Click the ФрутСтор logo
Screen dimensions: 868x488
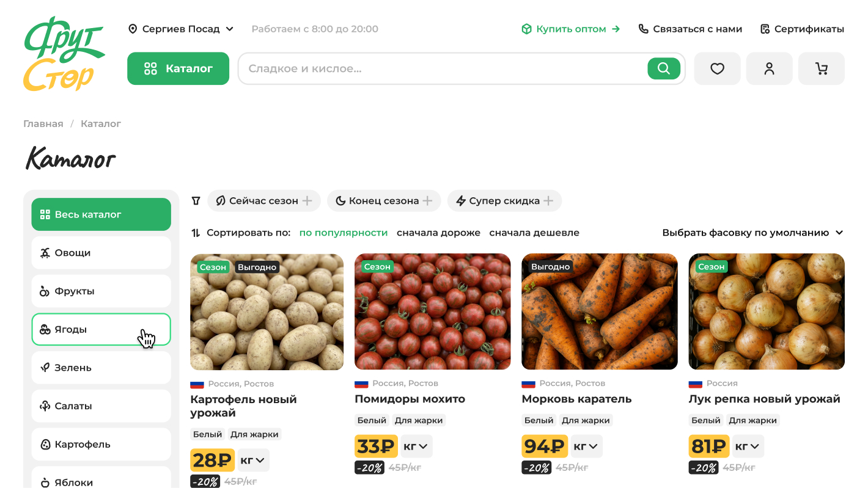pyautogui.click(x=64, y=54)
